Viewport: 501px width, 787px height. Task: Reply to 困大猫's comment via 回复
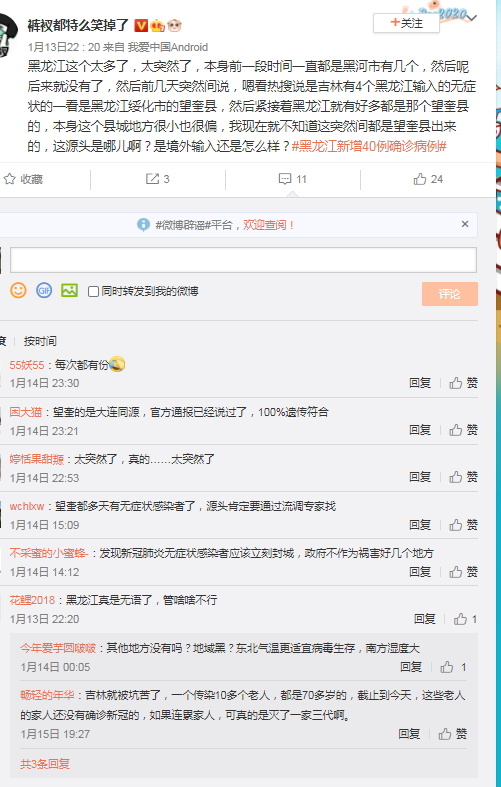tap(420, 430)
